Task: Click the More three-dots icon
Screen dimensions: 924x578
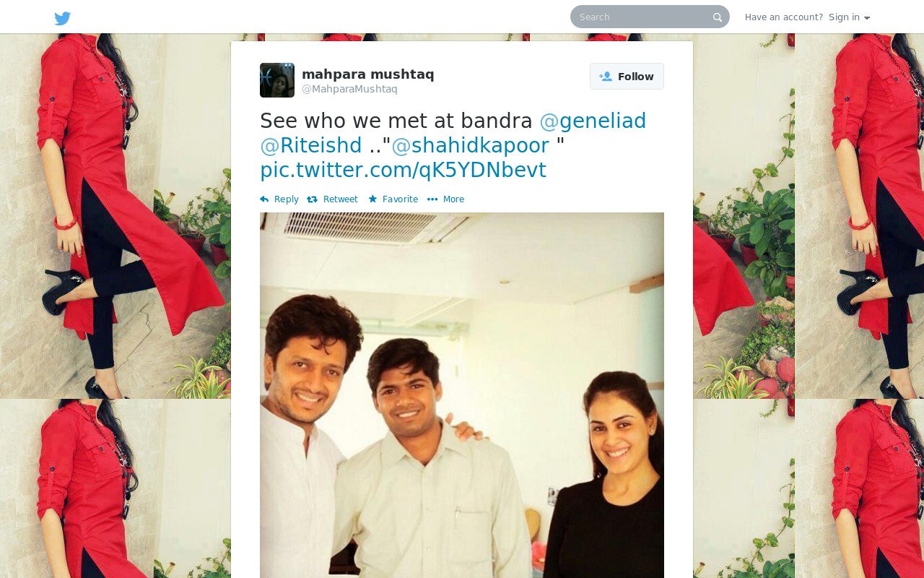Action: [x=432, y=199]
